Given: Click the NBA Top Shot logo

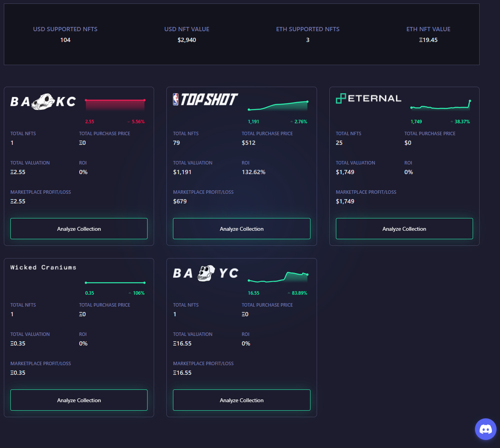Looking at the screenshot, I should coord(206,99).
